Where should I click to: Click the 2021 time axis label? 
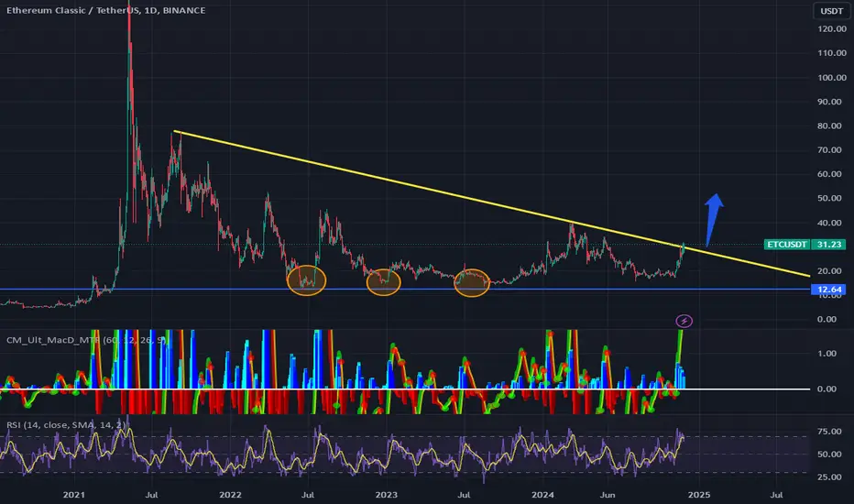tap(73, 495)
